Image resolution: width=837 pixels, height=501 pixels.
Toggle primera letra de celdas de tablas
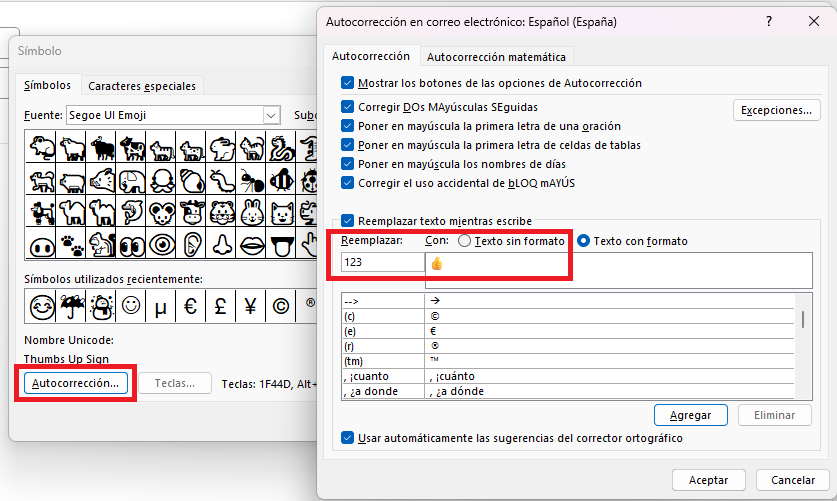coord(347,145)
